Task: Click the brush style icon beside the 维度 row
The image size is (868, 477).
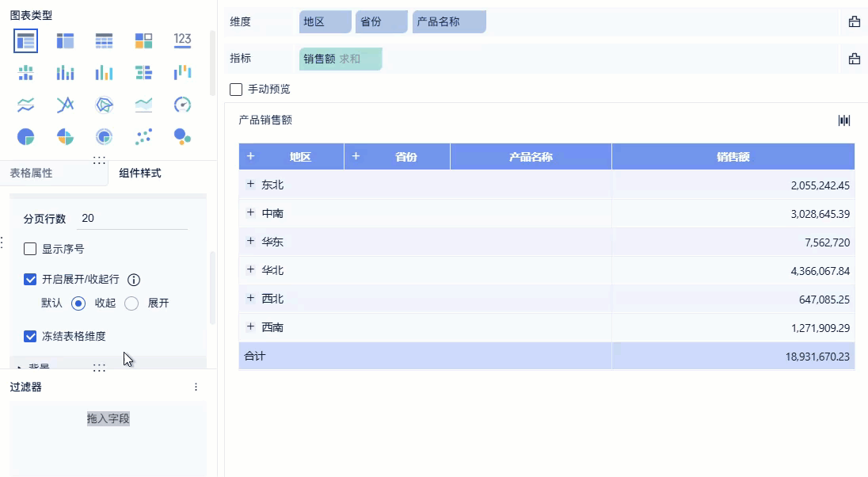Action: click(854, 21)
